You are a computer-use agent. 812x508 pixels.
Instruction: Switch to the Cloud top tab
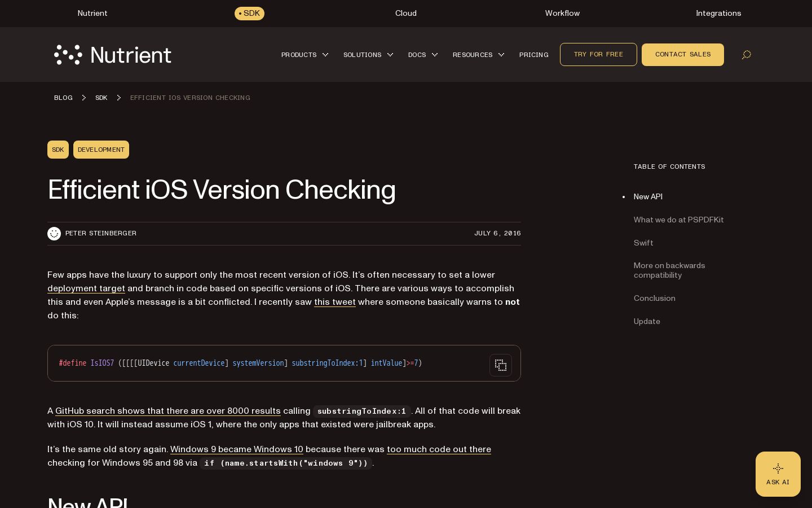(406, 13)
